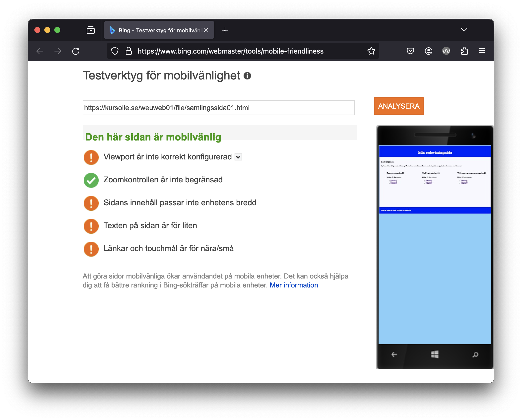Click the info icon beside the page title
The height and width of the screenshot is (420, 522).
(247, 76)
